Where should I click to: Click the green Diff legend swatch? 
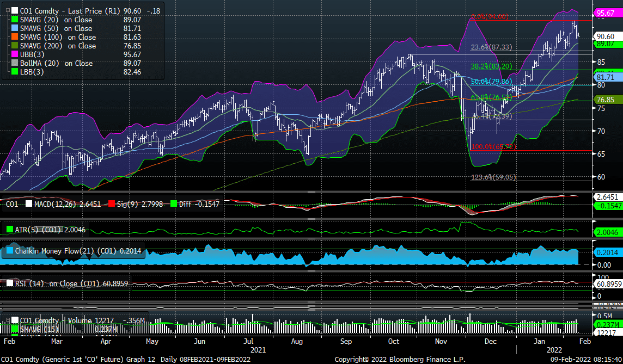pos(173,204)
